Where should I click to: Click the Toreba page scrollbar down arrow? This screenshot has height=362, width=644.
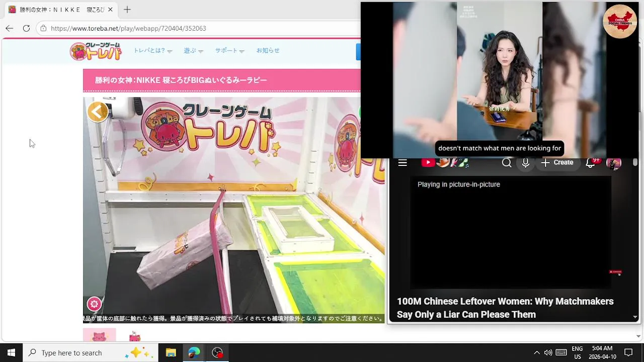pyautogui.click(x=638, y=336)
